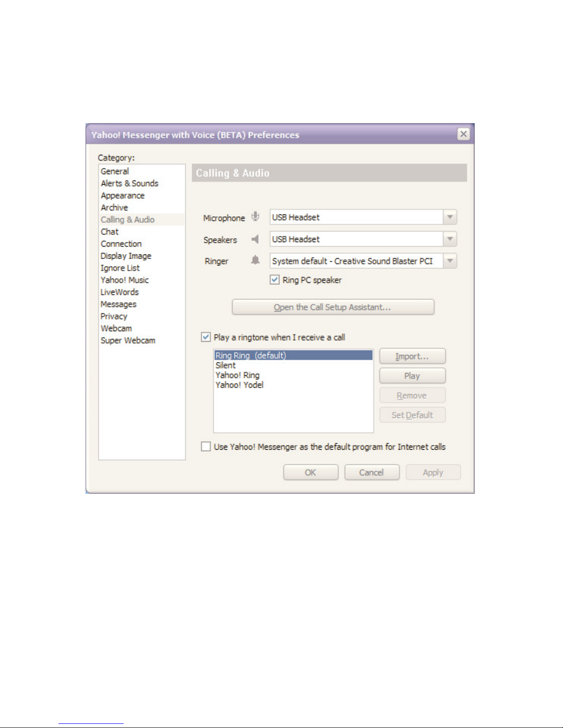Click the speaker icon beside Speakers label
The height and width of the screenshot is (728, 563).
click(256, 239)
